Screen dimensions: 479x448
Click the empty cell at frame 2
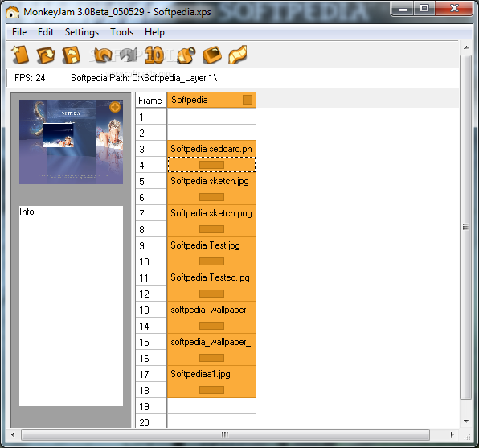pyautogui.click(x=211, y=133)
